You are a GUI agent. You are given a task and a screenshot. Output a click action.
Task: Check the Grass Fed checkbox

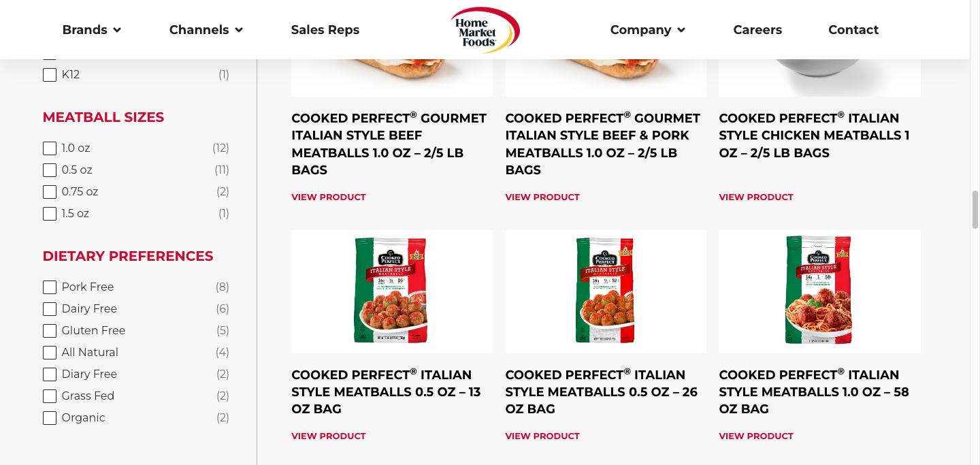(50, 396)
